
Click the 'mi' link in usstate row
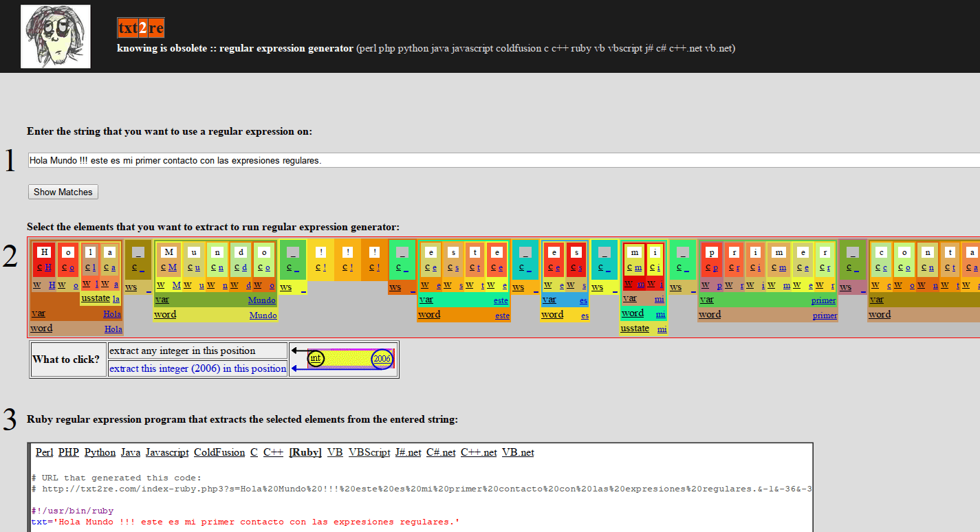[661, 329]
